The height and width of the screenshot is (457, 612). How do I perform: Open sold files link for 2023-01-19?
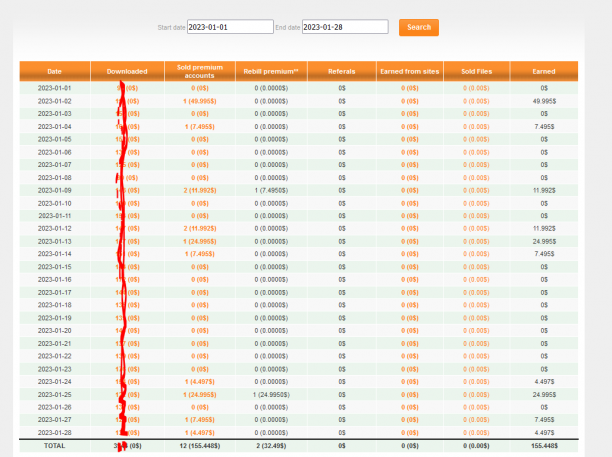[x=476, y=318]
